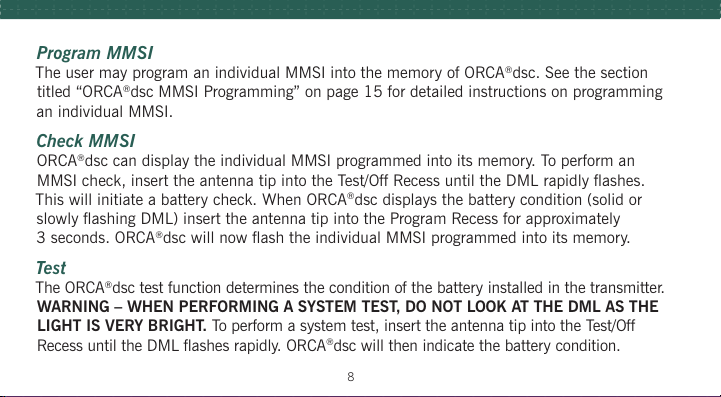The image size is (721, 397).
Task: Click the text "3 seconds."
Action: 73,238
